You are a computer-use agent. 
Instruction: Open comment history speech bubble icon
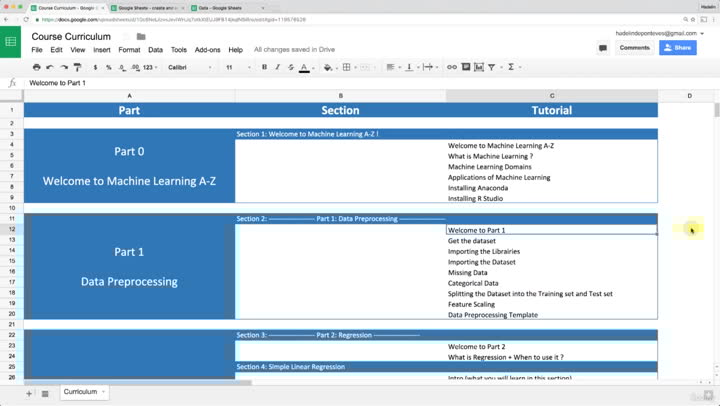pos(603,48)
